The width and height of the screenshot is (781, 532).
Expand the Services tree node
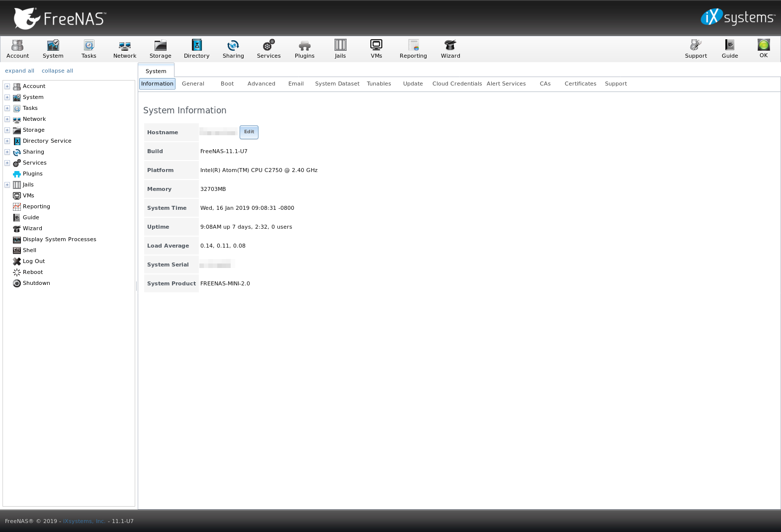[7, 163]
